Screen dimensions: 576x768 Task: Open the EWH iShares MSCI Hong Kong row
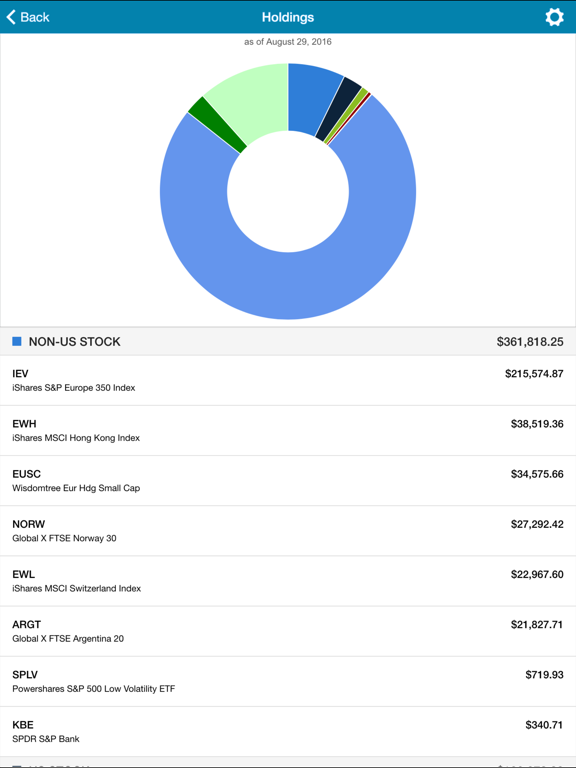288,431
